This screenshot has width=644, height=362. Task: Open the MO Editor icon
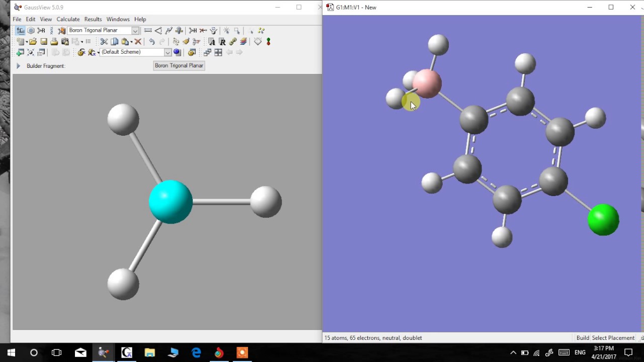coord(268,41)
